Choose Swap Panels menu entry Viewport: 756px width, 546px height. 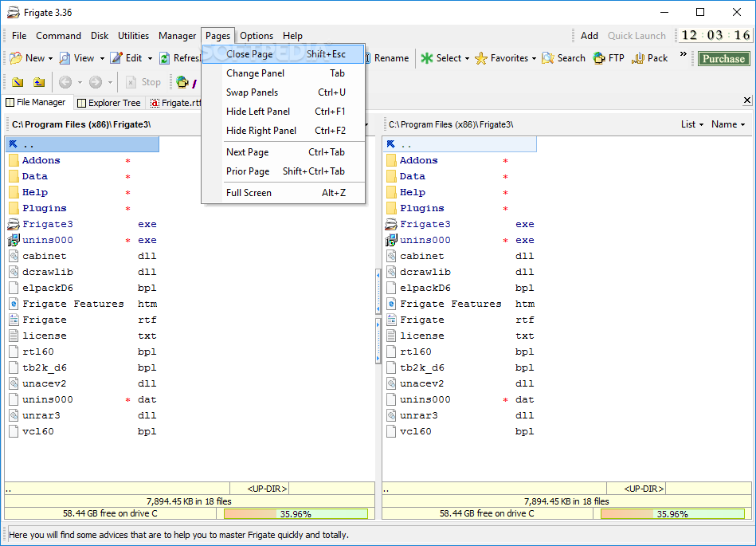click(x=283, y=92)
